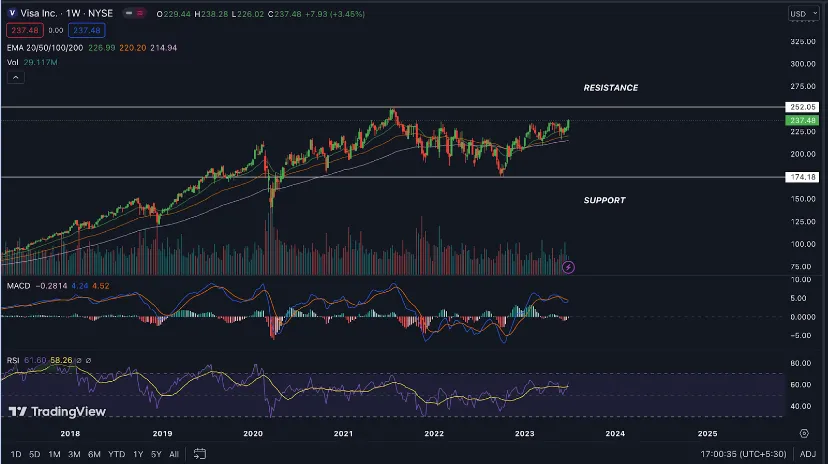Click the 2020 label on time axis

pos(253,433)
